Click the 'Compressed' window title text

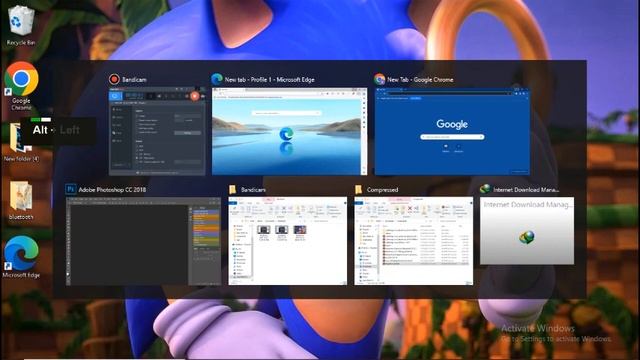(x=382, y=190)
